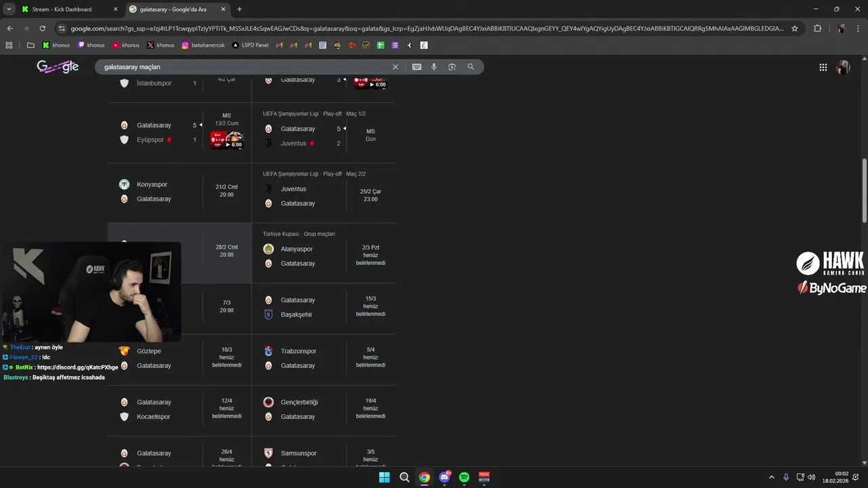Image resolution: width=868 pixels, height=488 pixels.
Task: Play the highlight video in the partly hidden top-right match row
Action: [370, 82]
